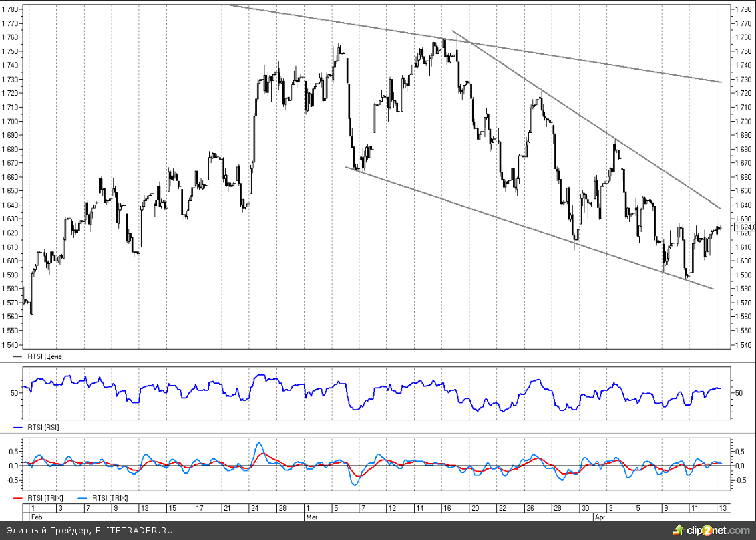756x540 pixels.
Task: Click date 12 on the time axis
Action: (393, 508)
